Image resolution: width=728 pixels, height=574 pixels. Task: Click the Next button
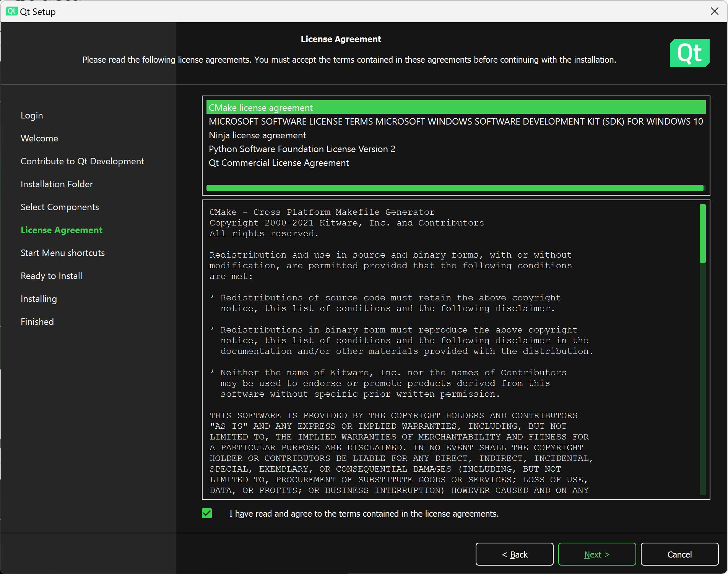(x=596, y=554)
